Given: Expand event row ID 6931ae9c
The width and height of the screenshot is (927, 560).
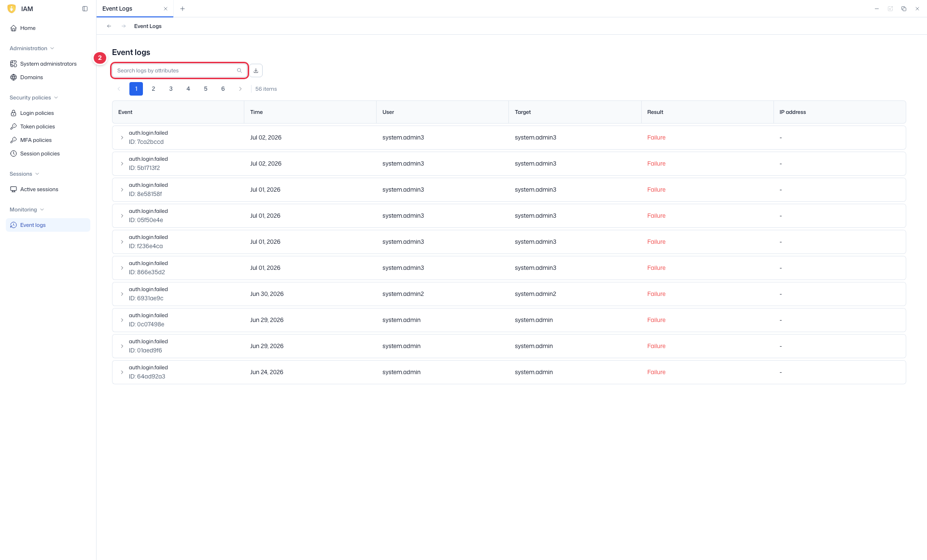Looking at the screenshot, I should pos(122,294).
